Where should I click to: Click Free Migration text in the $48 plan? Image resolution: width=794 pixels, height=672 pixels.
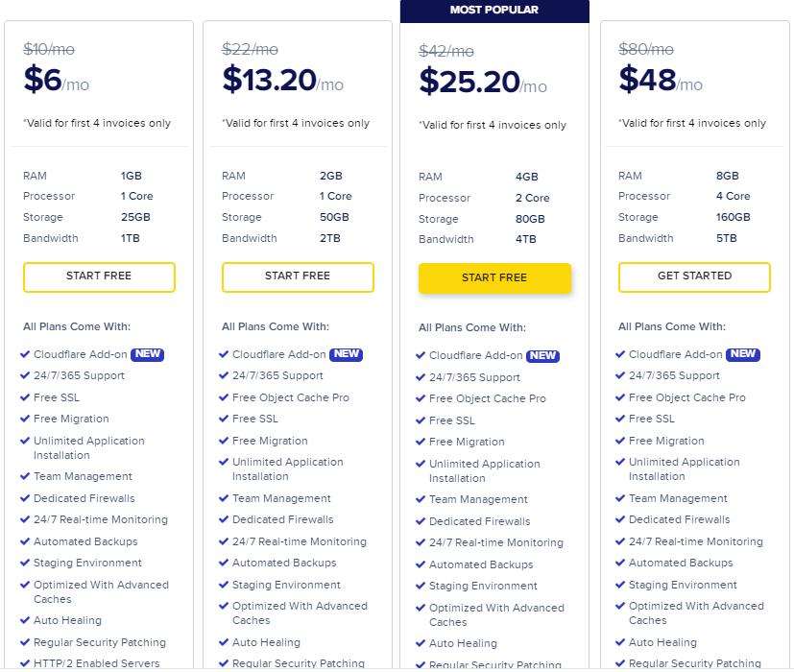click(x=666, y=441)
